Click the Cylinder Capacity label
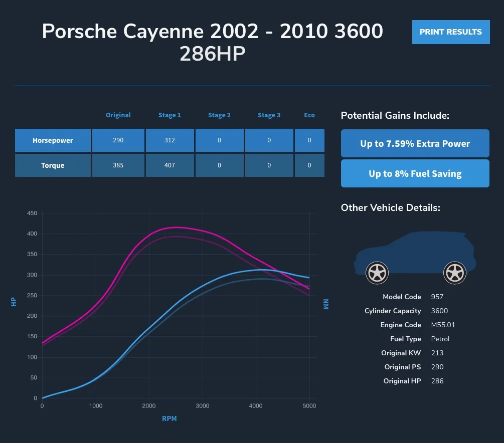This screenshot has height=443, width=504. [x=393, y=311]
